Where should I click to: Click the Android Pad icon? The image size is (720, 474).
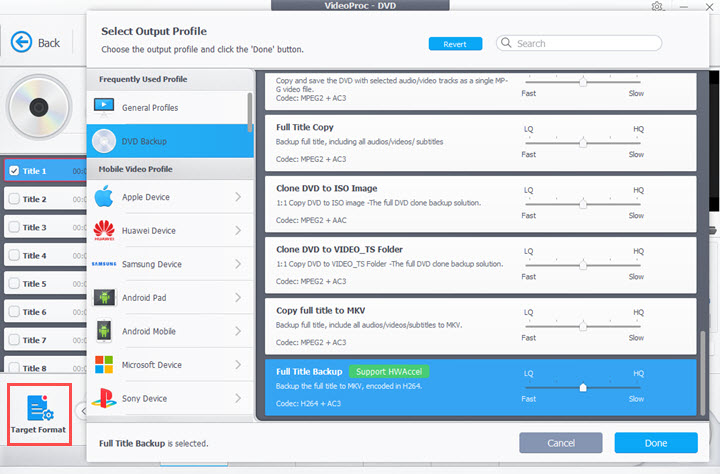click(104, 297)
